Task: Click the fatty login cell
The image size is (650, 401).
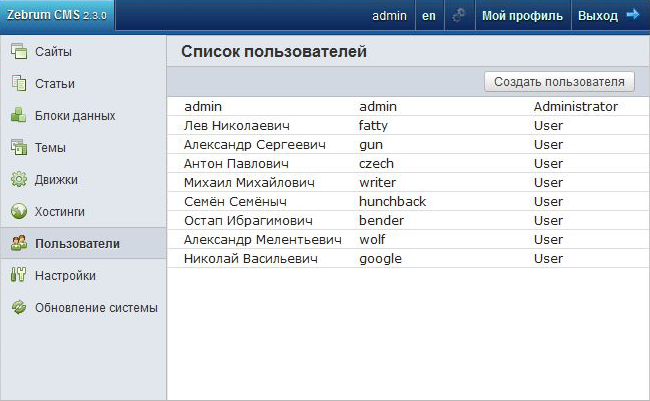Action: tap(373, 126)
